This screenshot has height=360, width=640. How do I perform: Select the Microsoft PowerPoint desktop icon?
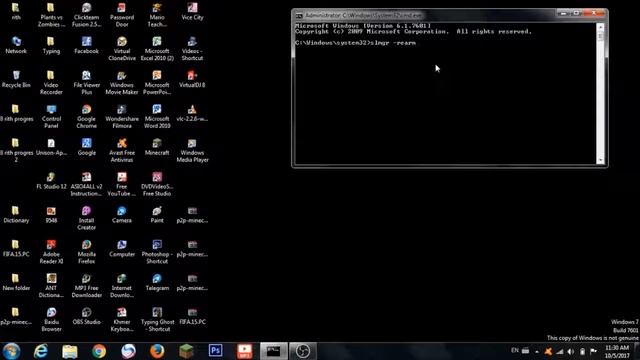click(157, 82)
